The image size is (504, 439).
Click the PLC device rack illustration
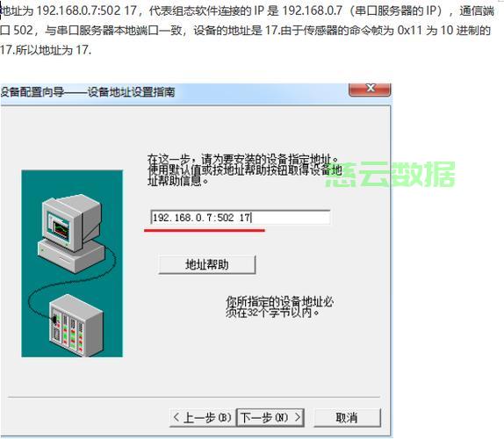point(76,325)
